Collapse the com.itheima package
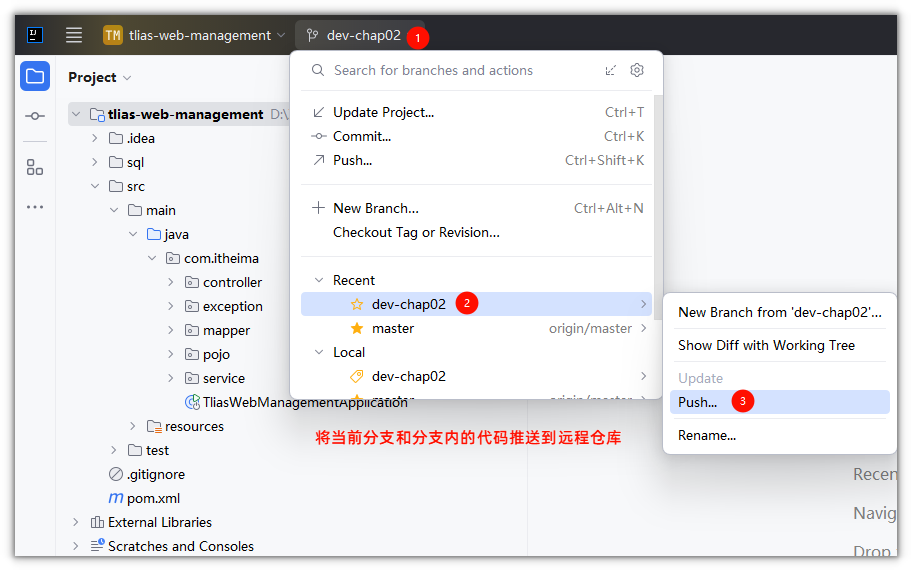Image resolution: width=912 pixels, height=571 pixels. click(x=152, y=258)
